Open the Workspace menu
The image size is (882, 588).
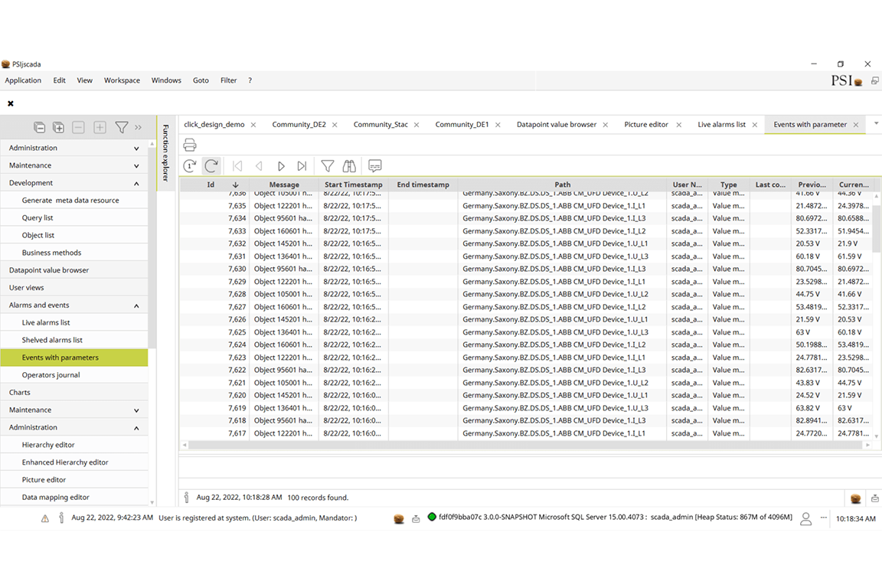click(x=122, y=80)
